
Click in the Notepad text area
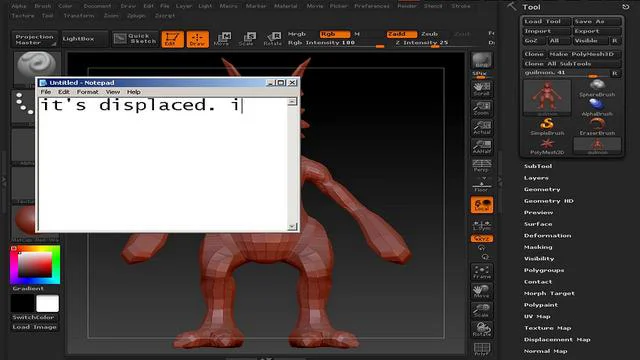tap(163, 164)
